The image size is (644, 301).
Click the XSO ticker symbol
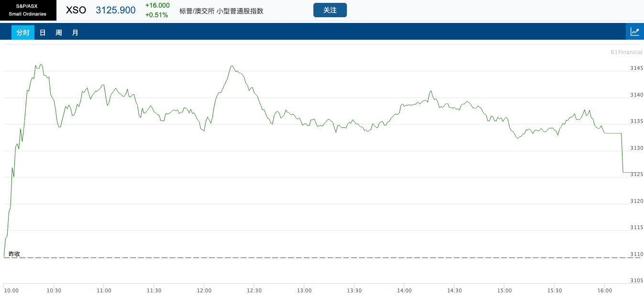pos(76,10)
